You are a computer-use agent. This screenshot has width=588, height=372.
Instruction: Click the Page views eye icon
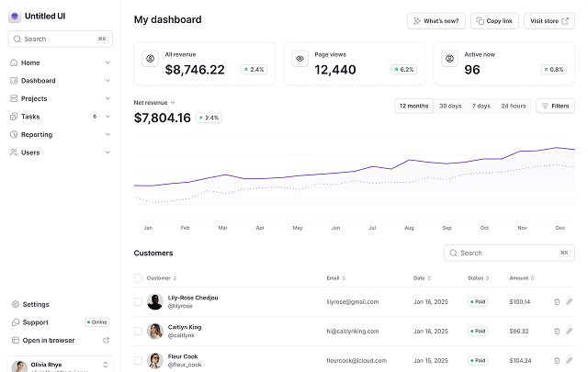[300, 58]
